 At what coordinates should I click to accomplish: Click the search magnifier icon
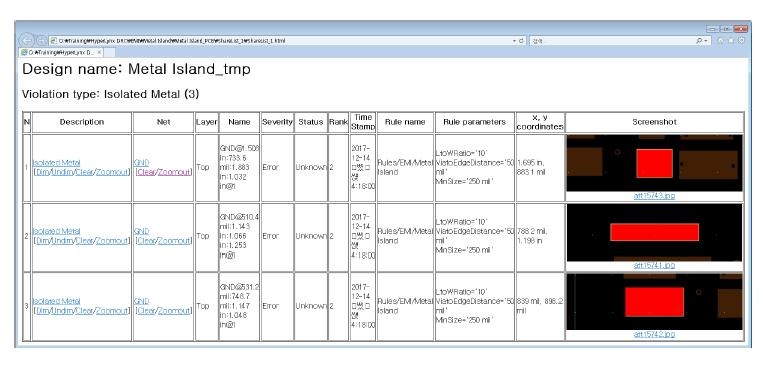(699, 41)
